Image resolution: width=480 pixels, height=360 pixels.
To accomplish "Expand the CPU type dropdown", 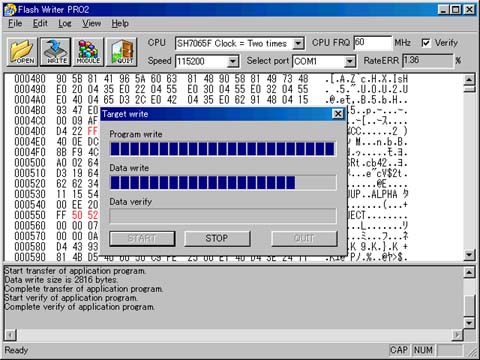I will click(x=299, y=44).
